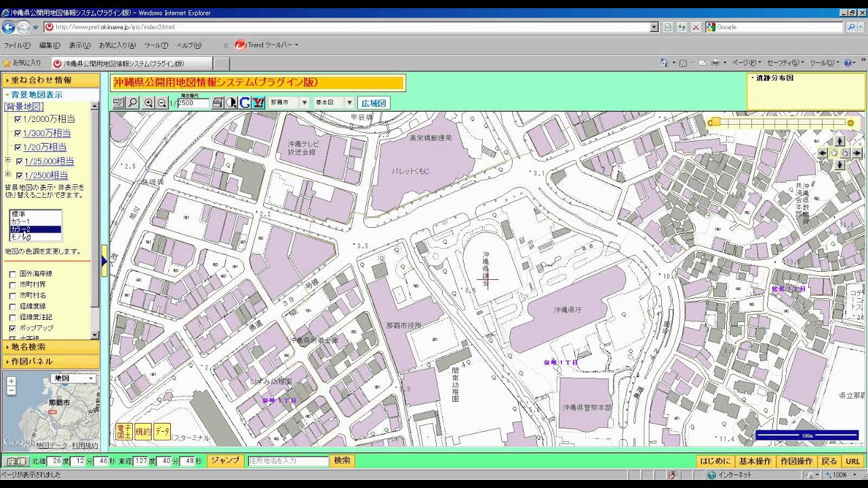Uncheck the 1/25,000相当 layer checkbox
868x488 pixels.
(x=20, y=161)
